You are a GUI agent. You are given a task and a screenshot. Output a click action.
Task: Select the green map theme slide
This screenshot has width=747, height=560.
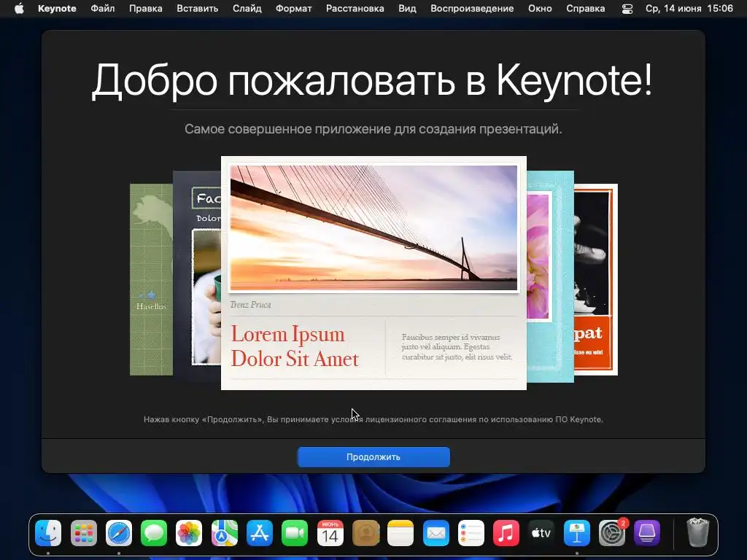(x=151, y=279)
